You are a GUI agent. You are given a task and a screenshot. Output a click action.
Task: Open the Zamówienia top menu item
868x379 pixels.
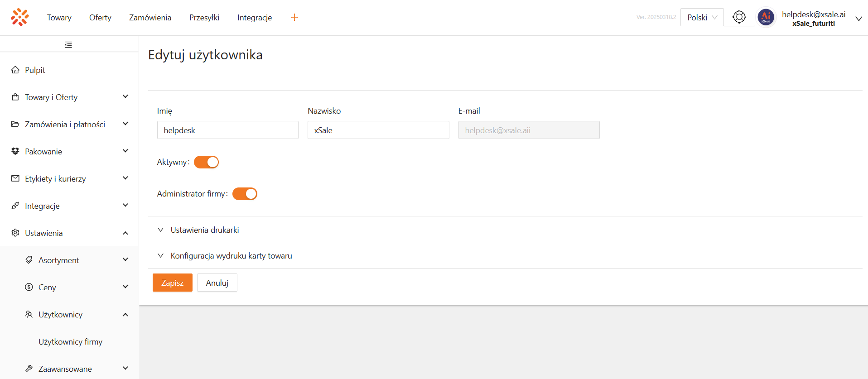tap(150, 17)
